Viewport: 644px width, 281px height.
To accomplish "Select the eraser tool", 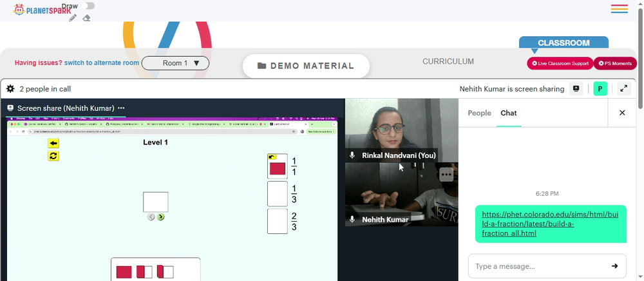I will 86,17.
